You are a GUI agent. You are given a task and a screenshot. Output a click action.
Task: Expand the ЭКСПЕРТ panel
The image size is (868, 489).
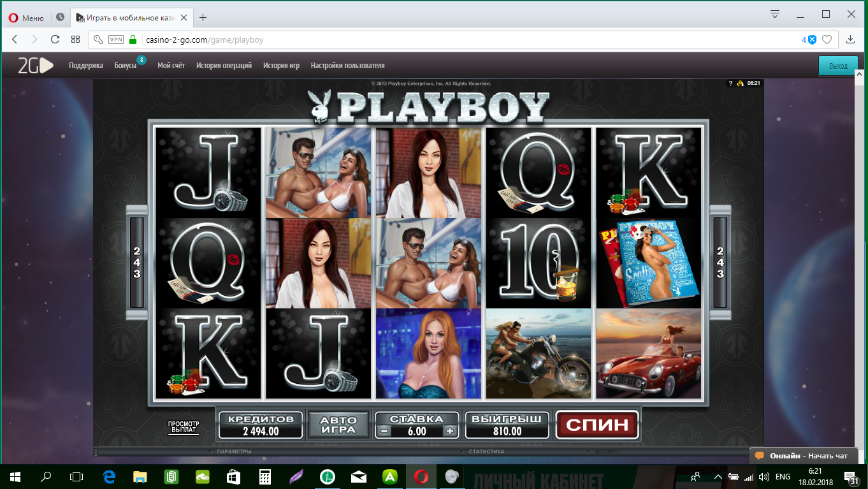click(x=607, y=451)
